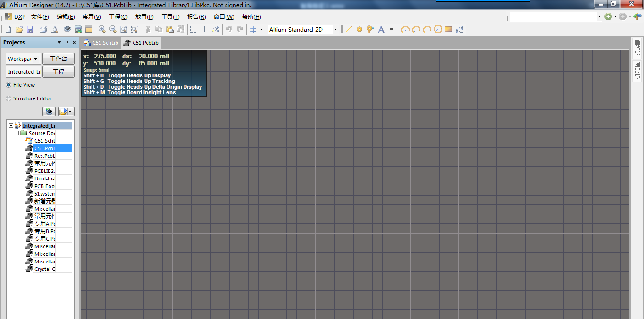This screenshot has width=644, height=319.
Task: Open the address bar dropdown arrow
Action: pos(599,16)
